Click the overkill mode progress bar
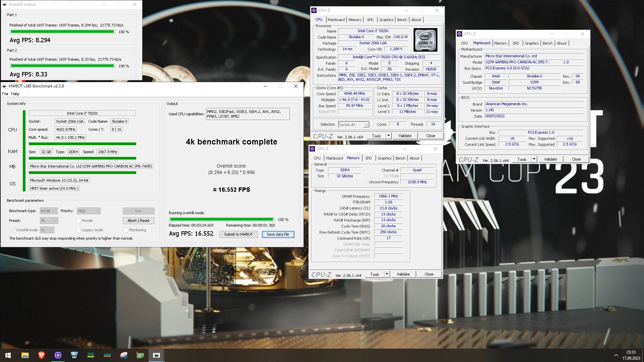This screenshot has width=644, height=362. pos(221,220)
